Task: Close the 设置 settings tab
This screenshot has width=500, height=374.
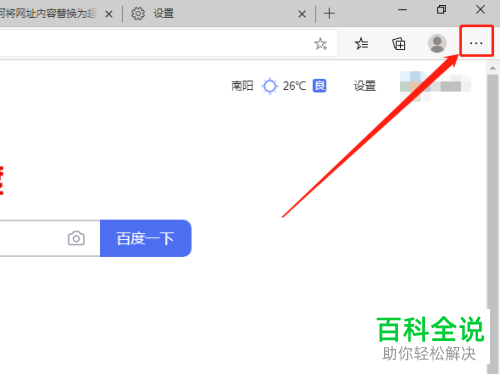Action: click(x=302, y=14)
